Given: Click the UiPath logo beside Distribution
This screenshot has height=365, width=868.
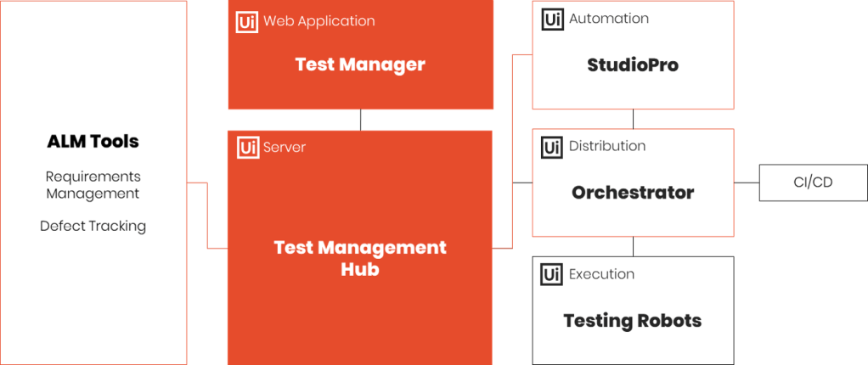Looking at the screenshot, I should tap(552, 147).
